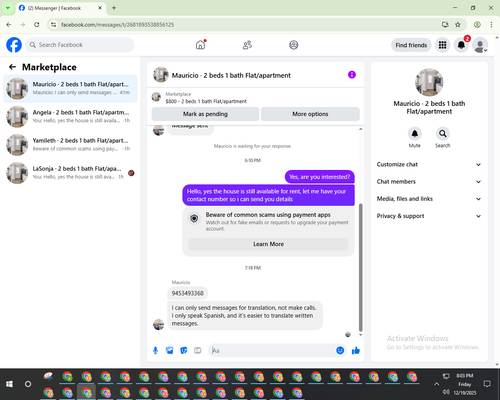
Task: Choose a sticker icon in composer
Action: coord(184,350)
